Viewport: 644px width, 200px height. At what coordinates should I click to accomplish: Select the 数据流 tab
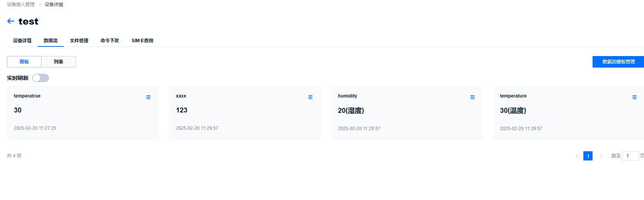(51, 41)
